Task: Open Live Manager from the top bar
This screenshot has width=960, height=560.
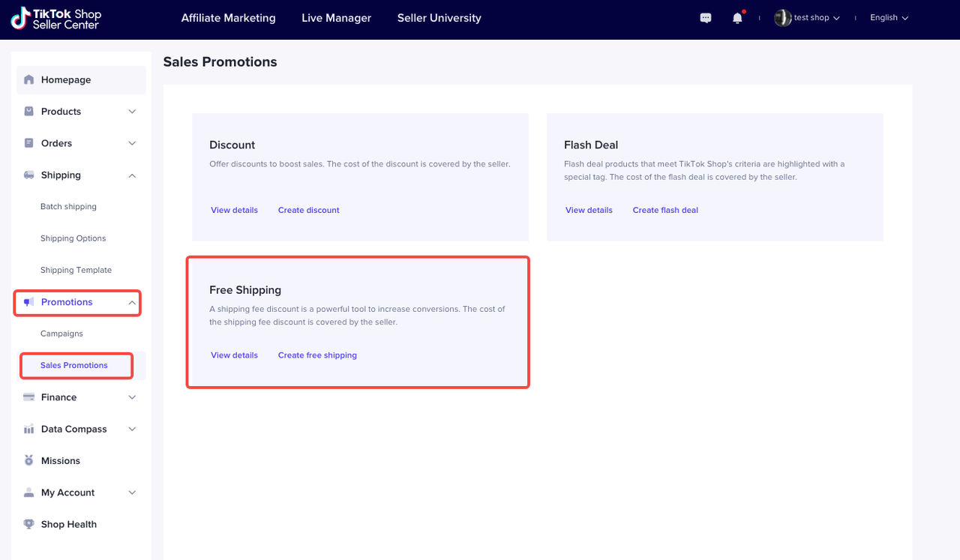Action: 336,18
